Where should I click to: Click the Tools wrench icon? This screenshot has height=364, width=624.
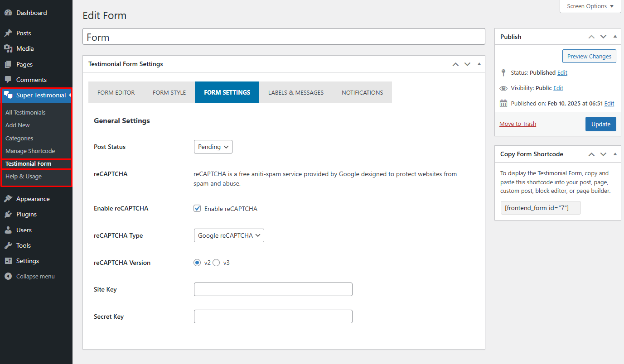click(8, 245)
